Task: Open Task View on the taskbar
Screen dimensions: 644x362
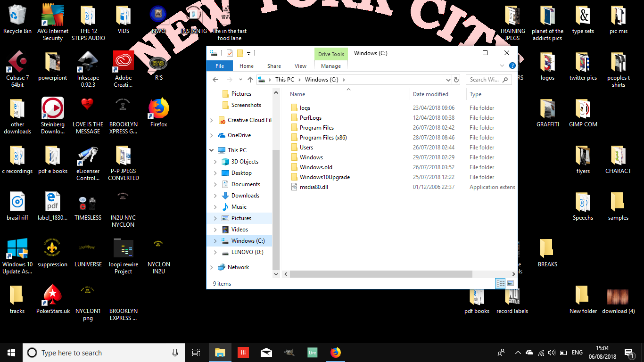Action: coord(196,353)
